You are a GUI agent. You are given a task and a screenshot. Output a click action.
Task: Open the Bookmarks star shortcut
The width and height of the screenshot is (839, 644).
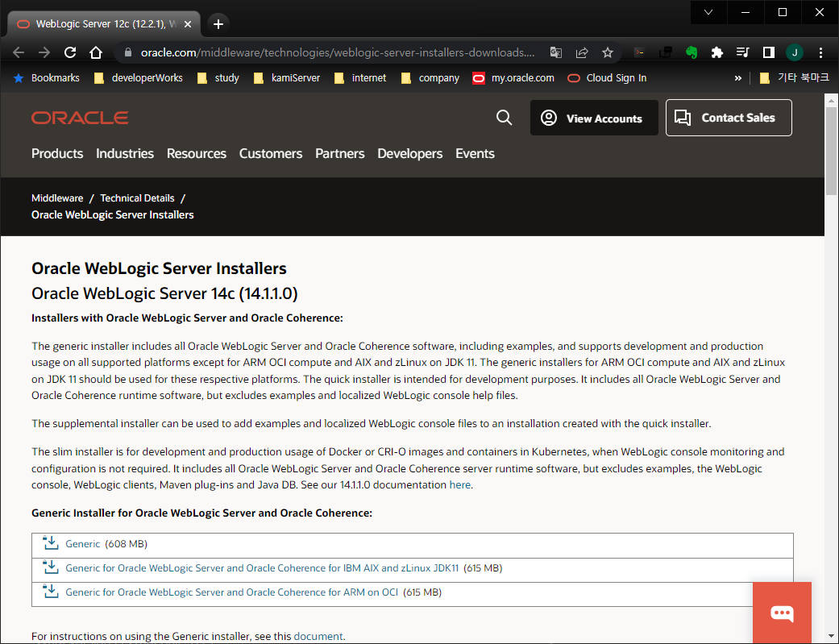[x=47, y=78]
